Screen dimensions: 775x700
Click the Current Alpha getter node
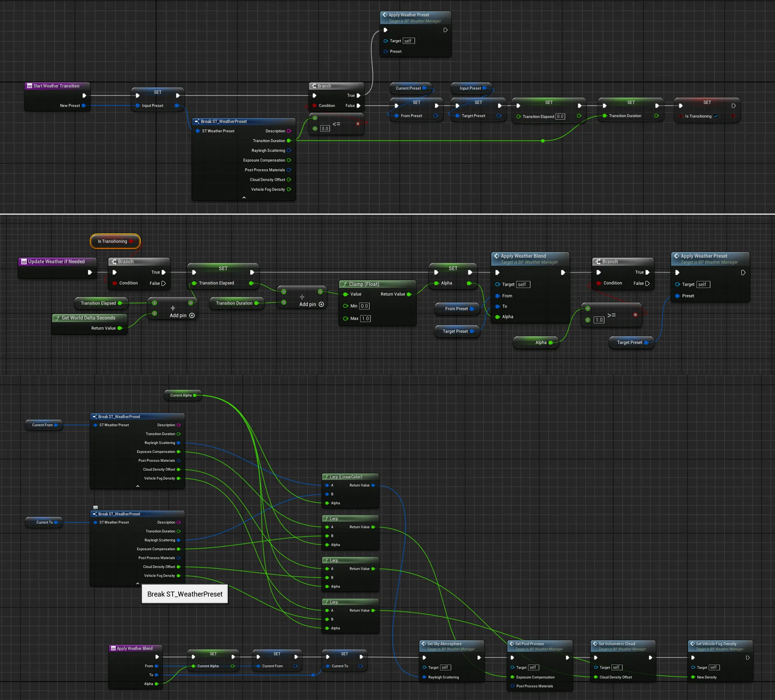[183, 395]
